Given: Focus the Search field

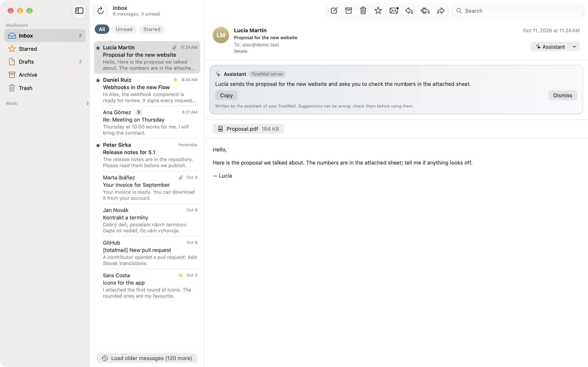Looking at the screenshot, I should [518, 11].
